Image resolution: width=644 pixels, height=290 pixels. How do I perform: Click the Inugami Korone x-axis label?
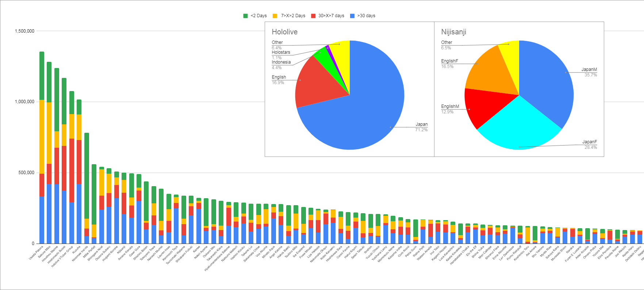(x=110, y=253)
